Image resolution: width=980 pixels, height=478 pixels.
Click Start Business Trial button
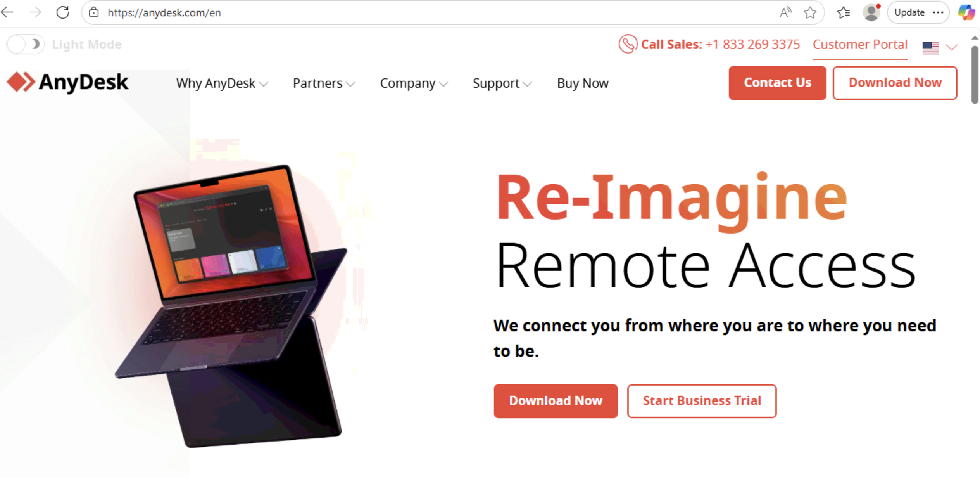[702, 401]
